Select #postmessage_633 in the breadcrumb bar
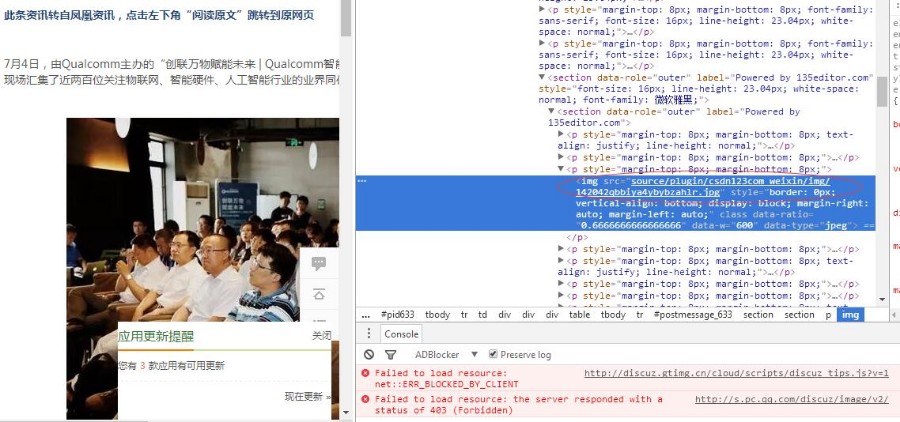Image resolution: width=900 pixels, height=422 pixels. [x=693, y=315]
